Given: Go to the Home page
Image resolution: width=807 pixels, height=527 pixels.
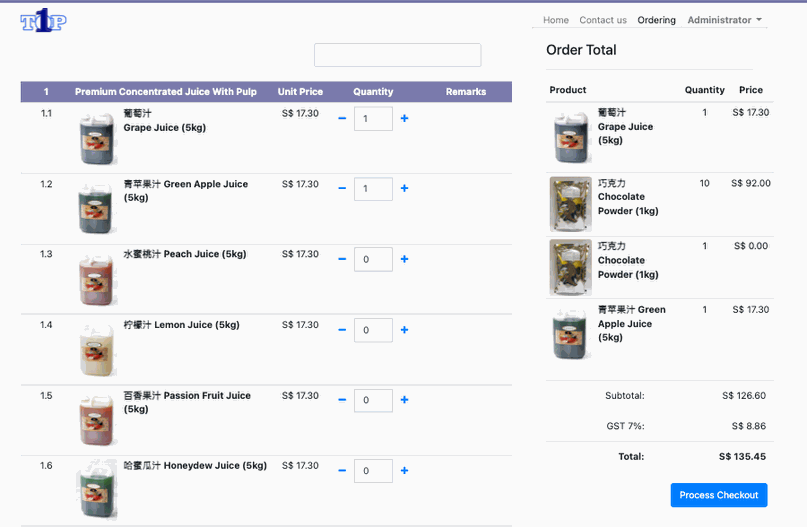Looking at the screenshot, I should (555, 20).
